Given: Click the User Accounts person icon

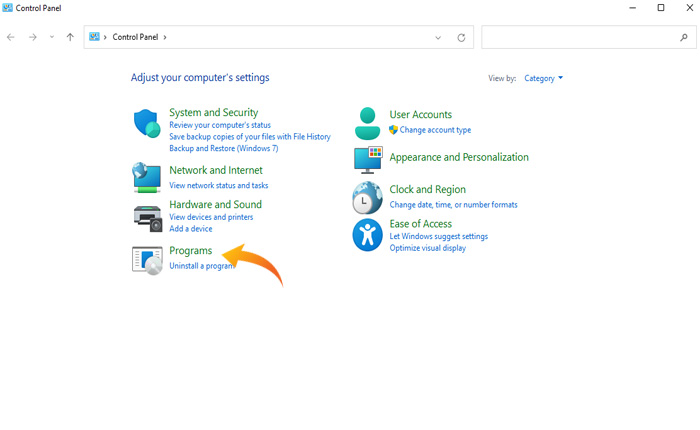Looking at the screenshot, I should pos(368,123).
